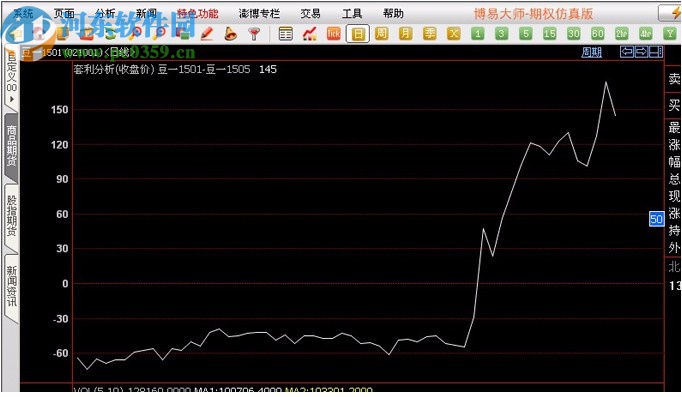Screen dimensions: 682x397
Task: Click the 周期 link above chart
Action: pos(592,53)
